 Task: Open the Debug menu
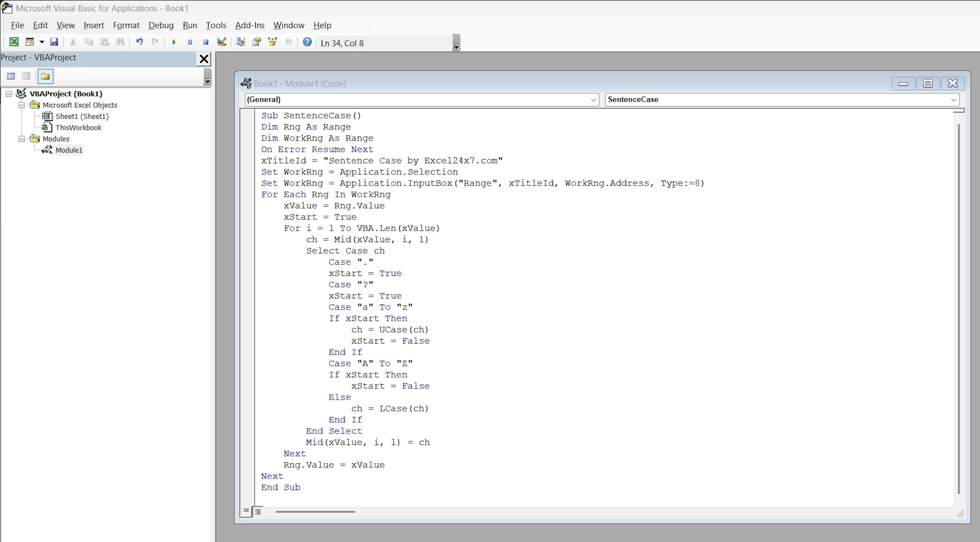pos(161,26)
